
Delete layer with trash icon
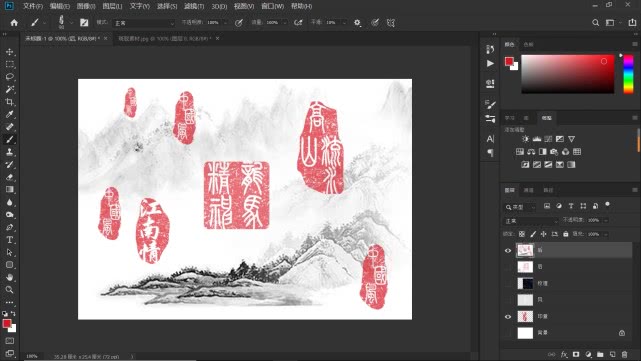pyautogui.click(x=624, y=354)
